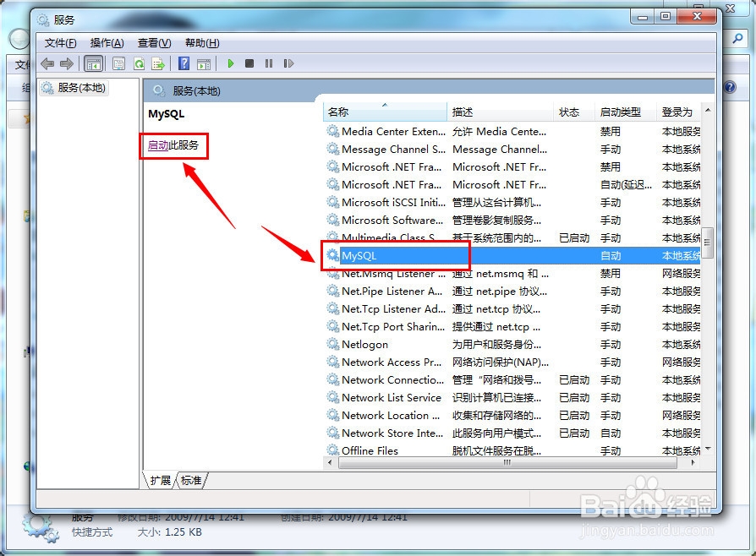Image resolution: width=756 pixels, height=556 pixels.
Task: Open the 帮助(H) menu
Action: tap(202, 43)
